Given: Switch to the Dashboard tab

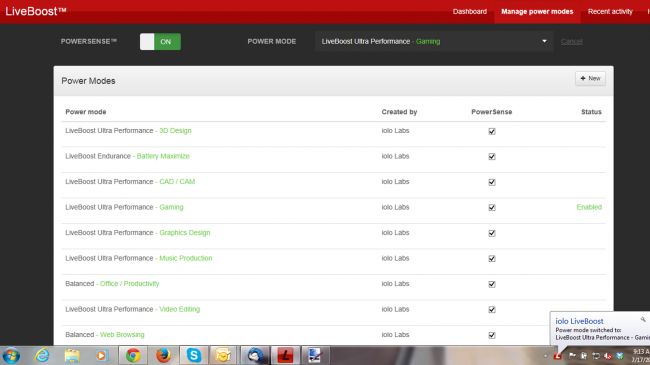Looking at the screenshot, I should tap(470, 12).
